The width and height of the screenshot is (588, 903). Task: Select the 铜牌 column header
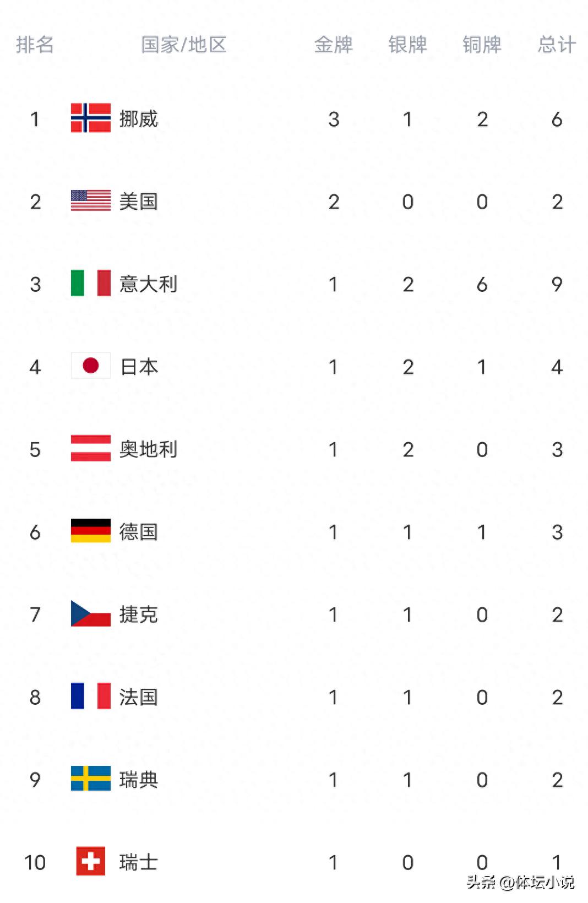pos(482,45)
